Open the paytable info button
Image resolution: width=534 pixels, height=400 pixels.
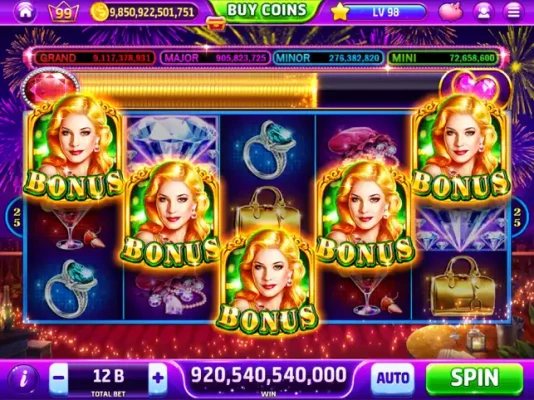point(24,379)
